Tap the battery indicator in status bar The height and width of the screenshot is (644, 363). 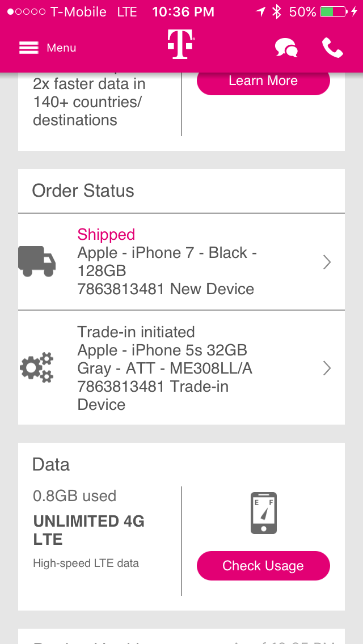pos(334,12)
